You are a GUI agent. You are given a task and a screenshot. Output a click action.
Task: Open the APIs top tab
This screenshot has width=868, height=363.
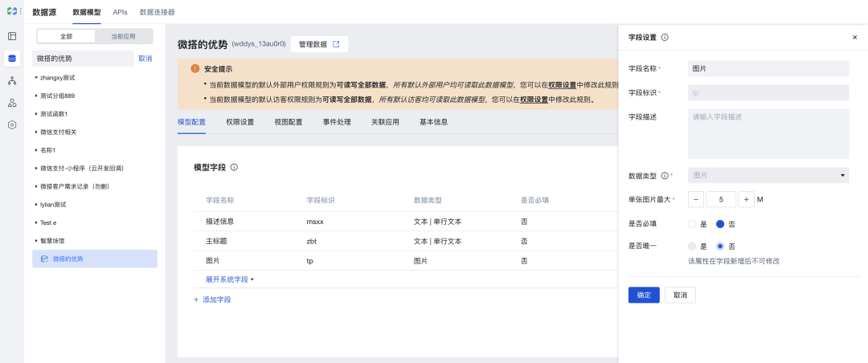[120, 11]
